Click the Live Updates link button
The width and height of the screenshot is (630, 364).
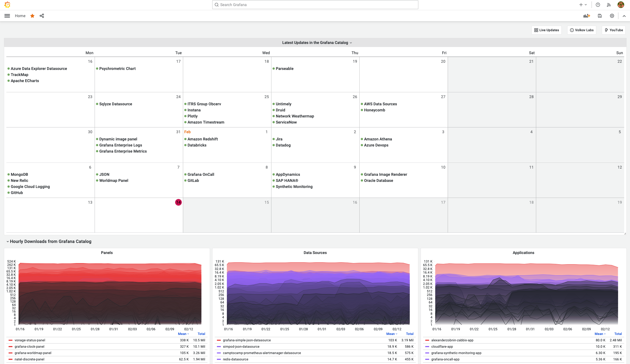point(546,30)
